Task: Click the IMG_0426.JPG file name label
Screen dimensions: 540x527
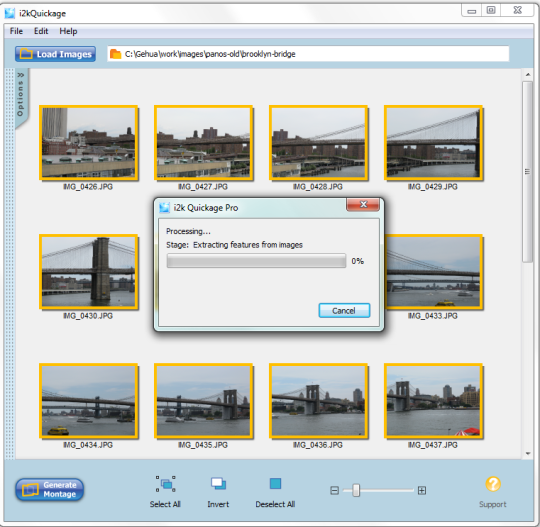Action: pyautogui.click(x=88, y=187)
